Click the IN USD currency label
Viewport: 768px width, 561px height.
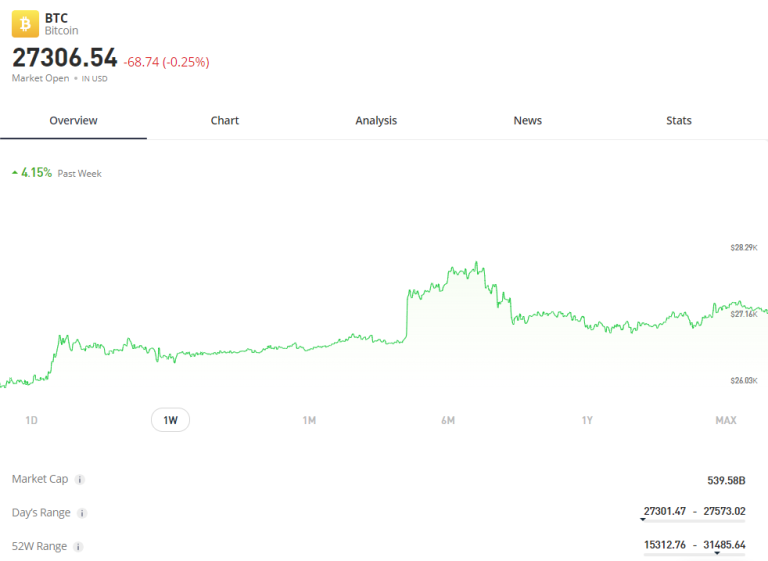(x=94, y=79)
